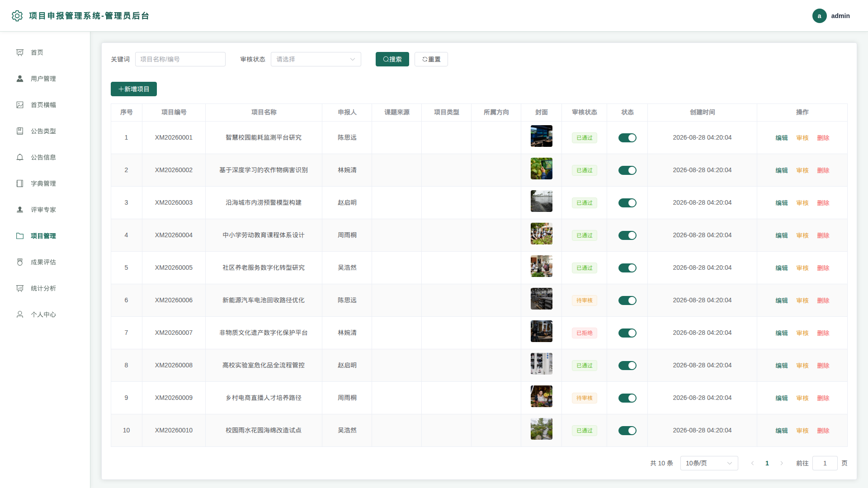The image size is (868, 488).
Task: Toggle status switch for XM20260006
Action: [x=627, y=300]
